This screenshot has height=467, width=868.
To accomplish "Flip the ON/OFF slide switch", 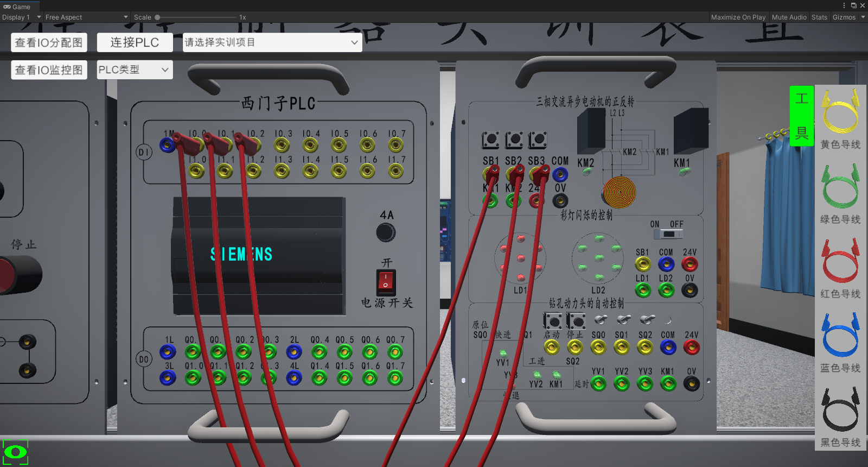I will click(x=668, y=234).
